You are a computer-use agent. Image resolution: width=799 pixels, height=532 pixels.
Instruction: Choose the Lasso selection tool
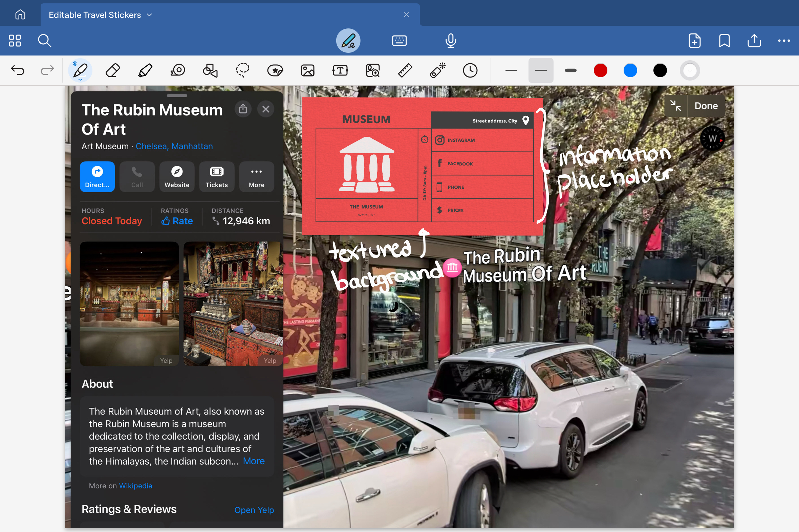pos(243,71)
